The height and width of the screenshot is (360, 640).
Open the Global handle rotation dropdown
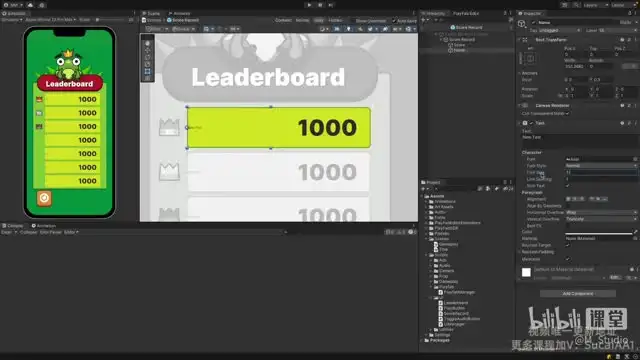(183, 29)
